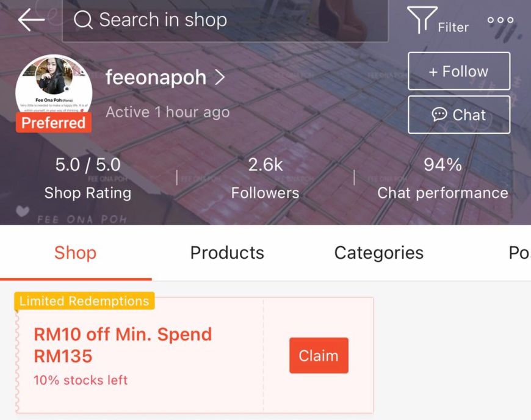View the 5.0 / 5.0 Shop Rating

88,178
